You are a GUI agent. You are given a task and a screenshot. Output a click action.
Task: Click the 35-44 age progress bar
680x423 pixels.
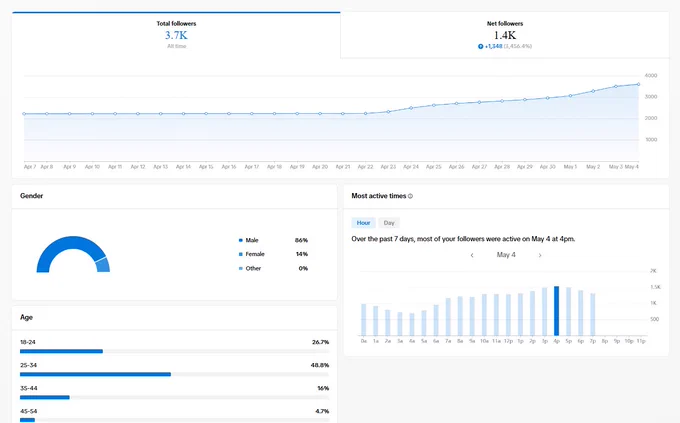[174, 397]
